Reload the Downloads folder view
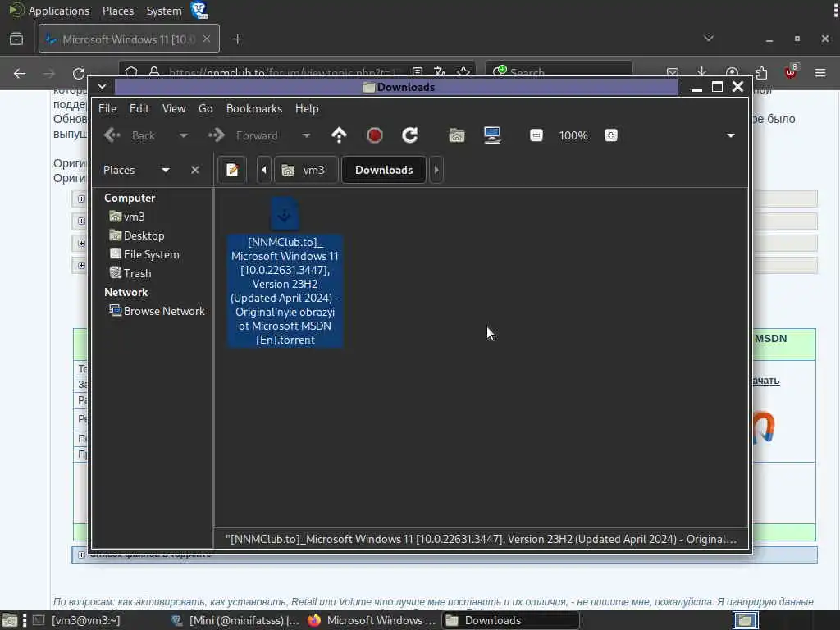Image resolution: width=840 pixels, height=630 pixels. coord(410,135)
